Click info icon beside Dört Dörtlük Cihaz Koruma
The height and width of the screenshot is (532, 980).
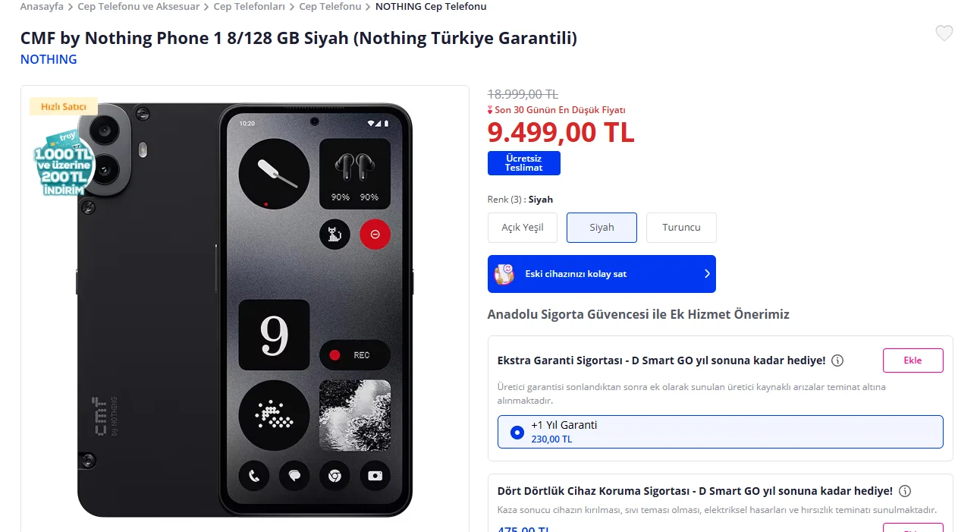pyautogui.click(x=905, y=491)
